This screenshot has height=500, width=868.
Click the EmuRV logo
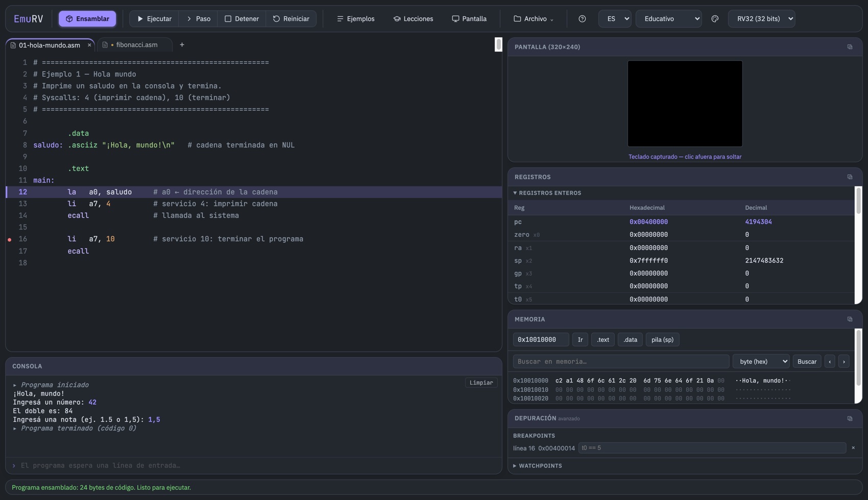(x=29, y=19)
